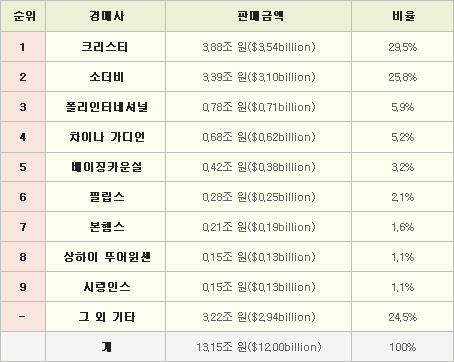This screenshot has height=362, width=454.
Task: Select the 필립스 cell
Action: 106,197
